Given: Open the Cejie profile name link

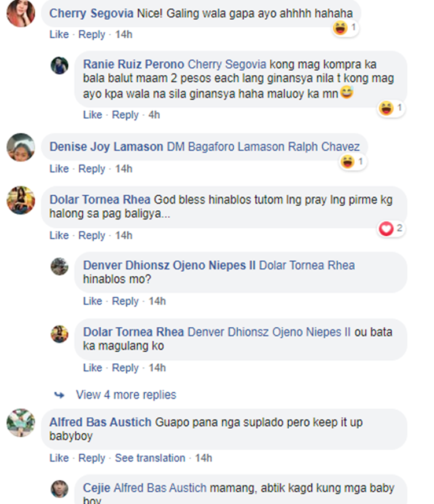Looking at the screenshot, I should 97,488.
